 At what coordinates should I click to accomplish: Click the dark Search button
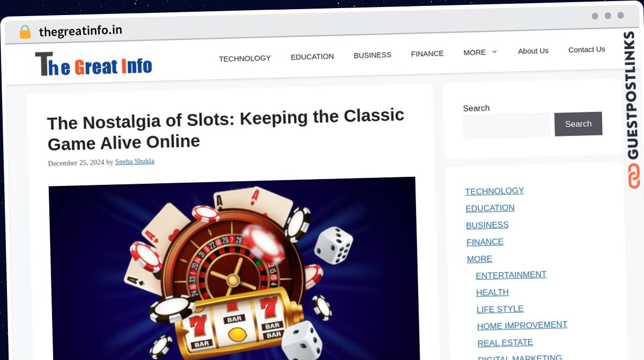click(578, 124)
